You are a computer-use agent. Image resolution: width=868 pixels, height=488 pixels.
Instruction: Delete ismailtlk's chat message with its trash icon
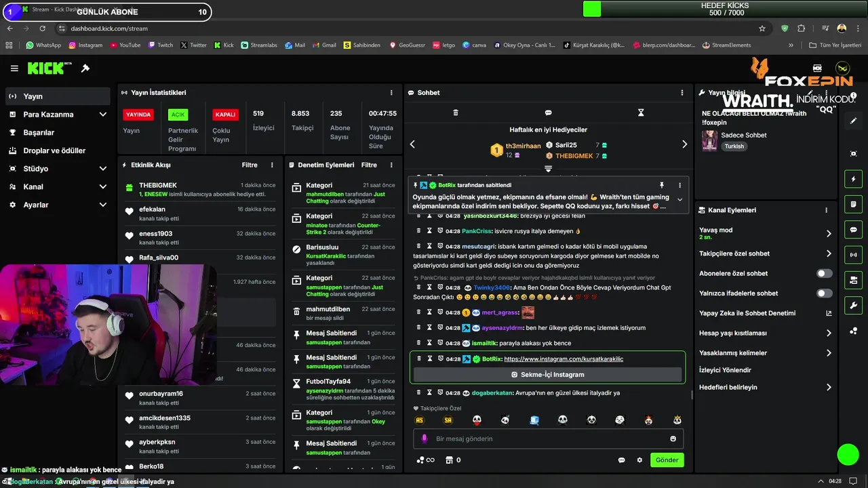pyautogui.click(x=419, y=343)
